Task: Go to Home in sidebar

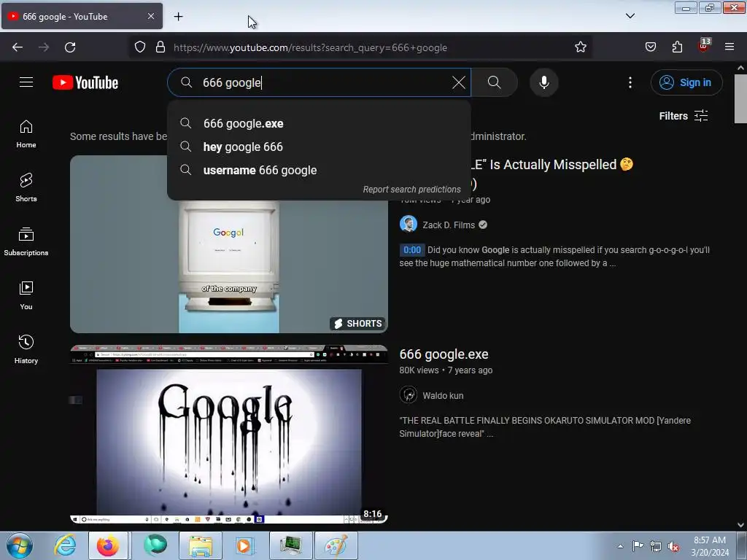Action: [x=26, y=134]
